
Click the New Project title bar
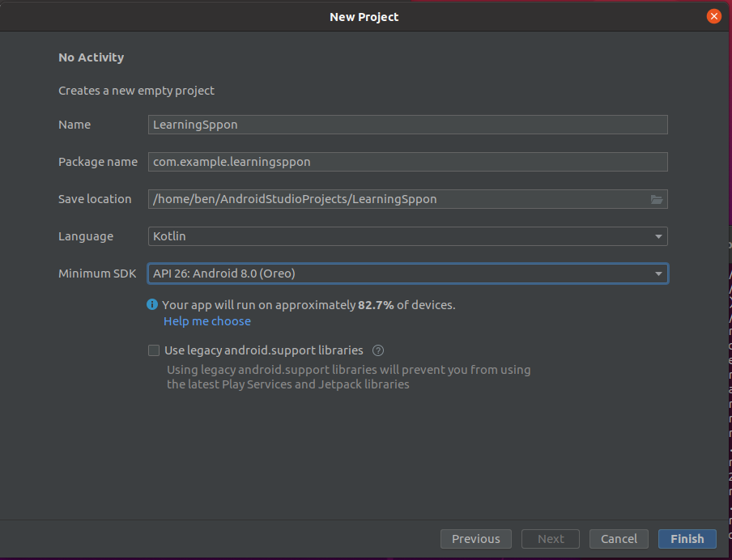pyautogui.click(x=364, y=17)
